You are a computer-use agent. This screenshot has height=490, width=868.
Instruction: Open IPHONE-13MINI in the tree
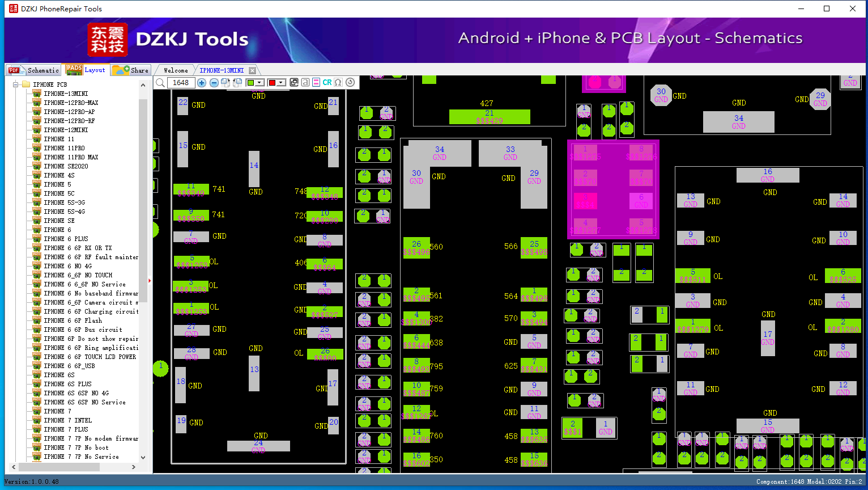tap(66, 94)
